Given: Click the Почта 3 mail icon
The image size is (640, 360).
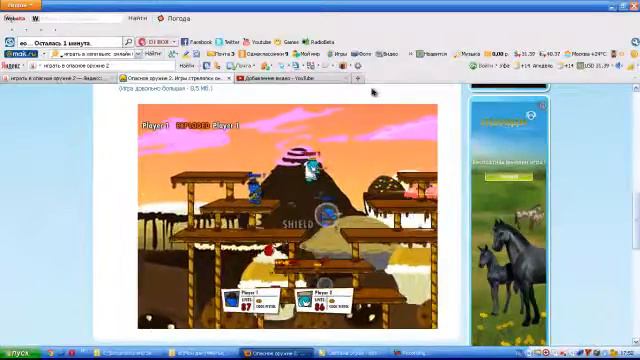Looking at the screenshot, I should click(221, 54).
